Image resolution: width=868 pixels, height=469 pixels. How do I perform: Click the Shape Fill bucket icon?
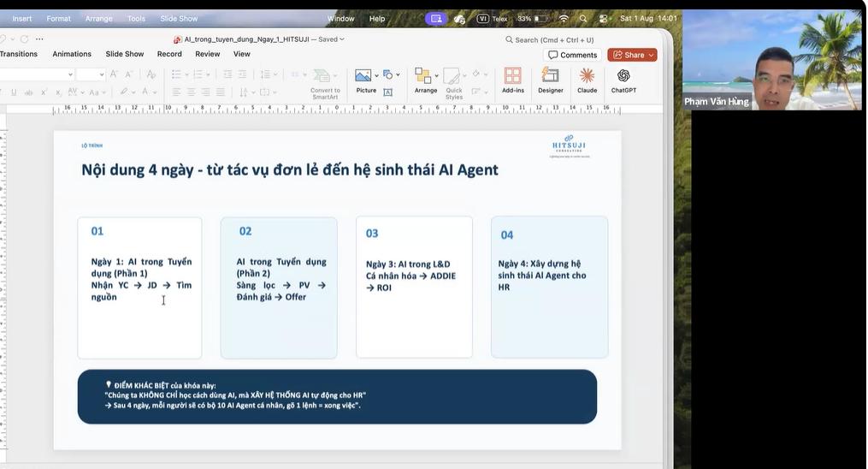coord(476,74)
